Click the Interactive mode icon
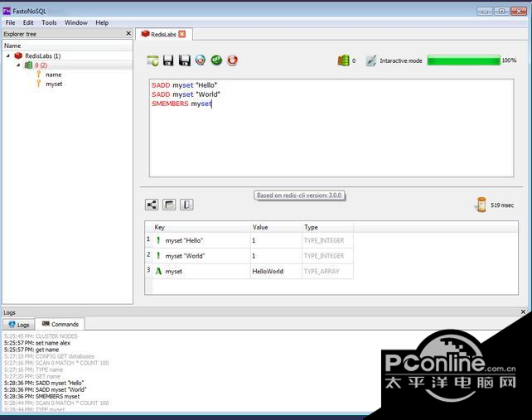This screenshot has width=532, height=420. (x=371, y=60)
